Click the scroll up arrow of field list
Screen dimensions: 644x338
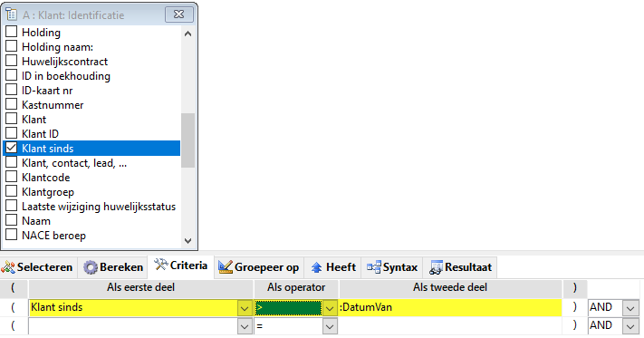tap(187, 34)
